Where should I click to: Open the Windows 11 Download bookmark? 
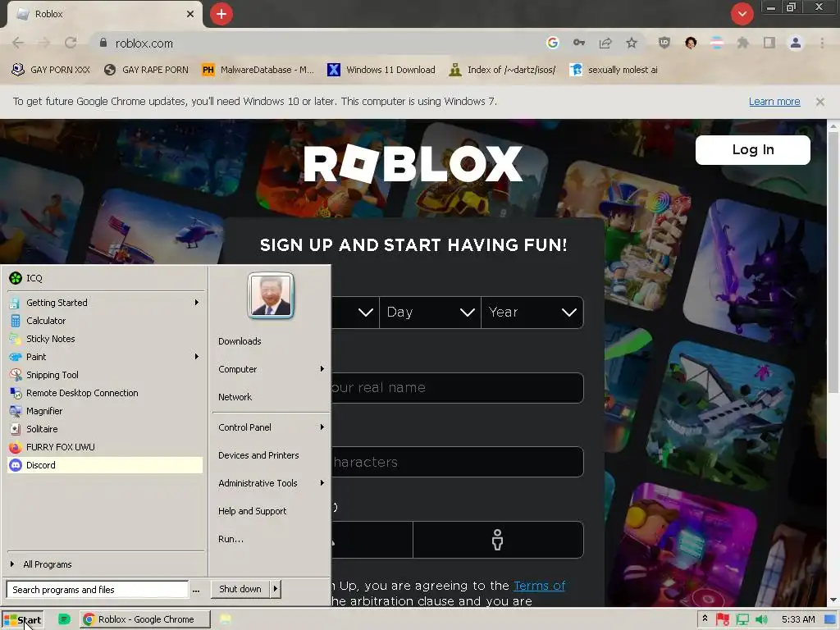click(381, 70)
